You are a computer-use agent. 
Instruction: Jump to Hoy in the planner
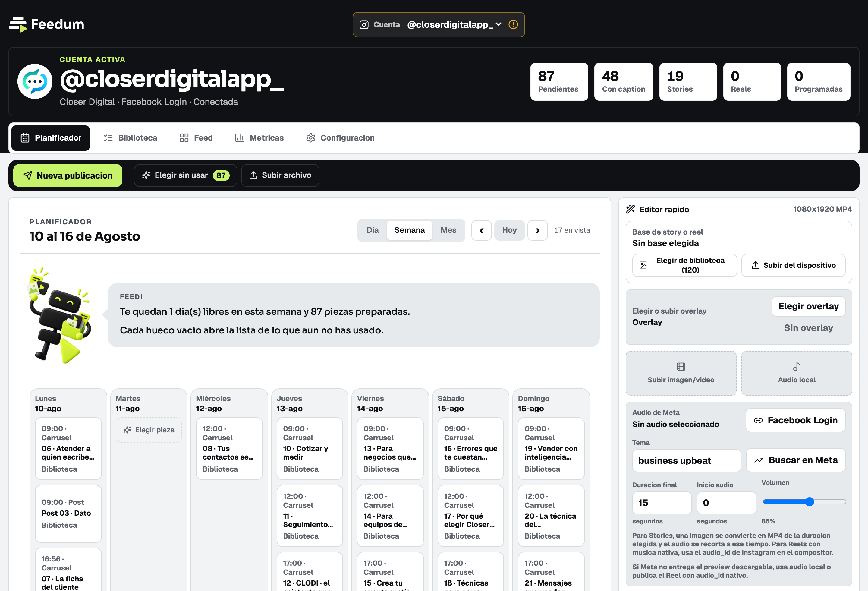(509, 230)
